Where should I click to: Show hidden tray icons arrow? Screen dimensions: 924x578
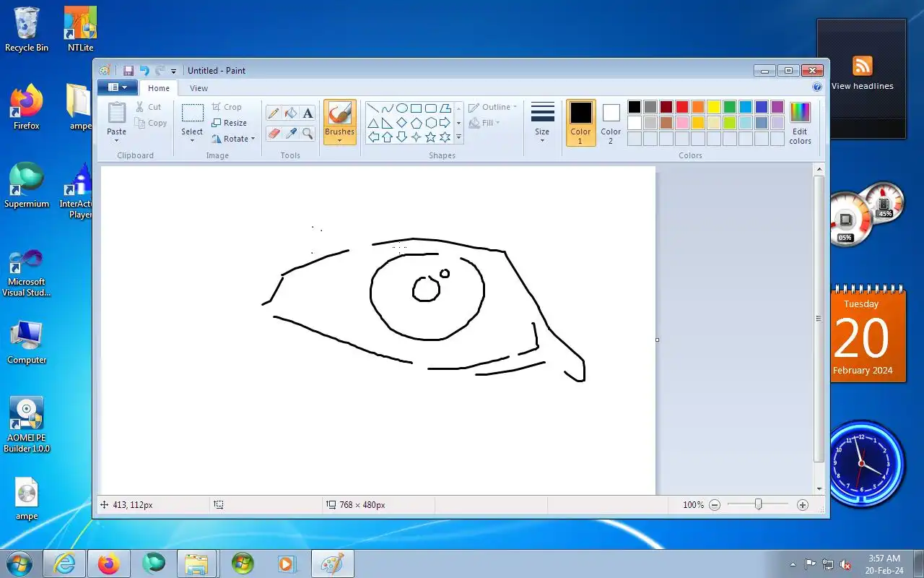click(793, 564)
